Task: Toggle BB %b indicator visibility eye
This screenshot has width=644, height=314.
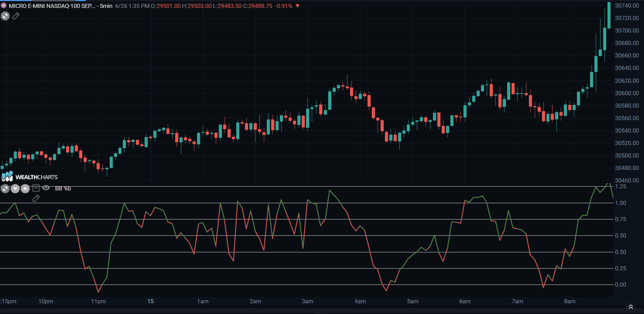Action: 46,188
